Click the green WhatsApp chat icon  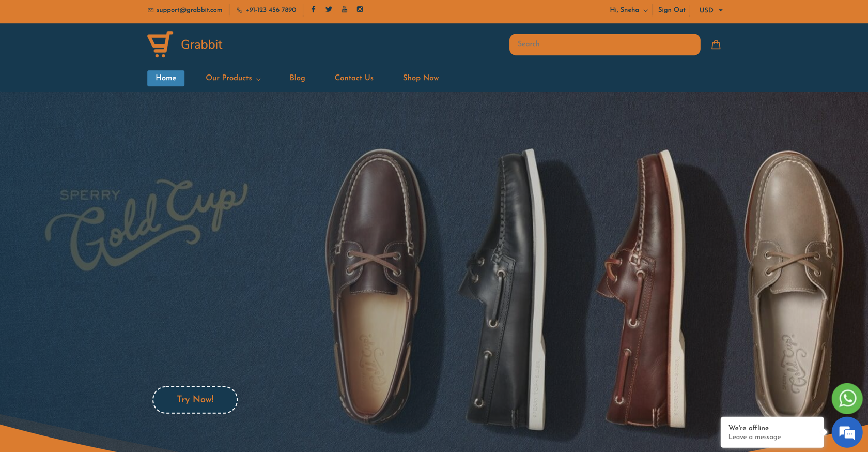pyautogui.click(x=846, y=398)
